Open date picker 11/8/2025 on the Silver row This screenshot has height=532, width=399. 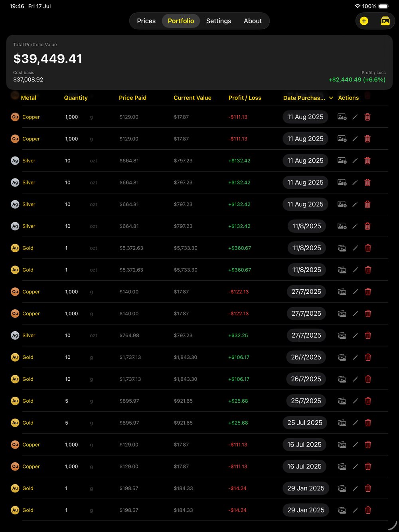(x=306, y=226)
